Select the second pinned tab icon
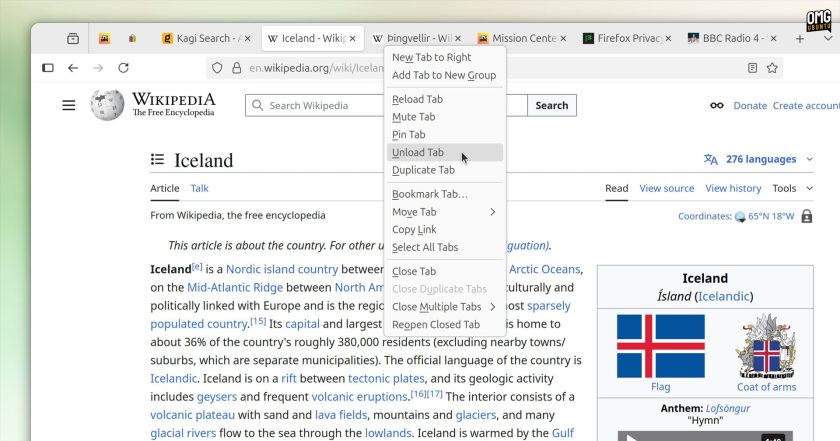This screenshot has width=840, height=441. pyautogui.click(x=132, y=39)
